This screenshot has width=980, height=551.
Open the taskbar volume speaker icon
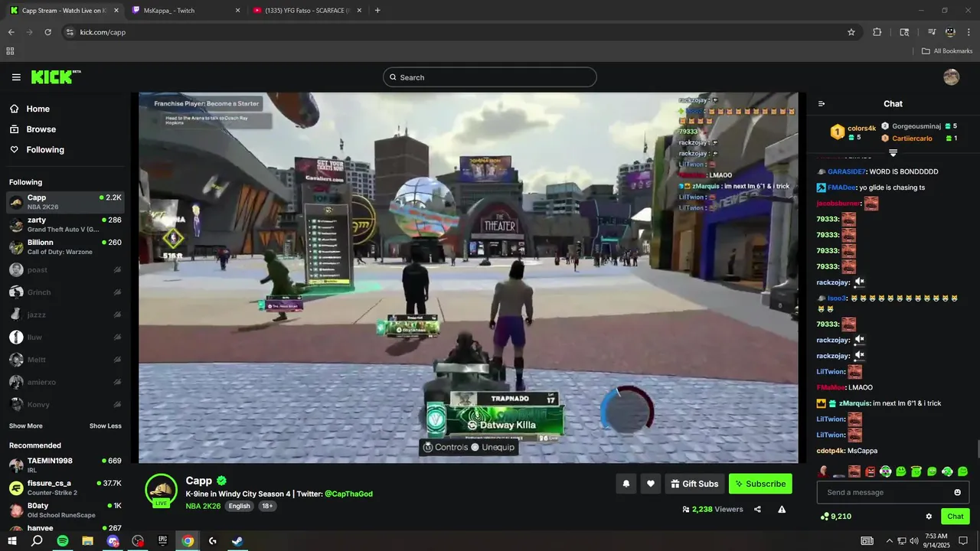point(914,541)
